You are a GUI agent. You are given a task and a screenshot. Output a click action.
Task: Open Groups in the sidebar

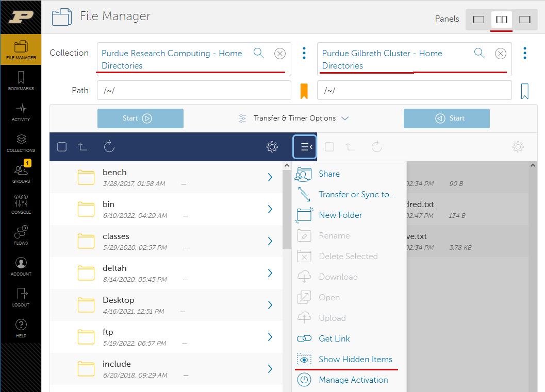pos(21,173)
